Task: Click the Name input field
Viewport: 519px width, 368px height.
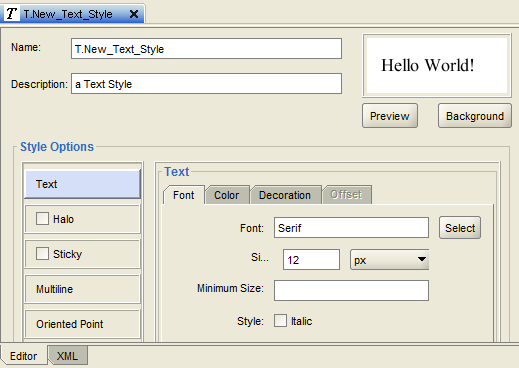Action: (206, 49)
